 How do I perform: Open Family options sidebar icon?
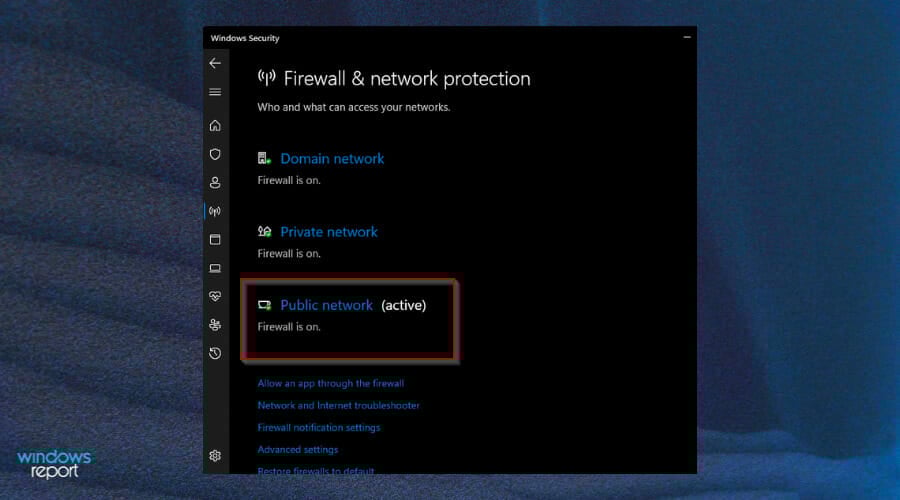[215, 325]
